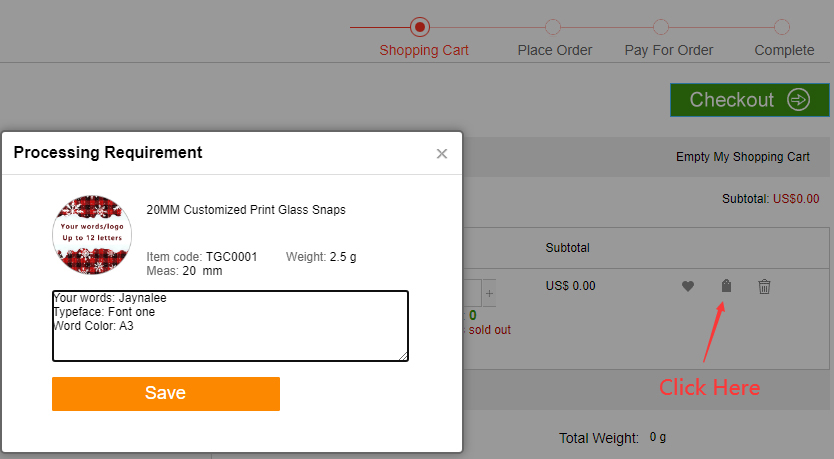834x459 pixels.
Task: Click the Complete step label
Action: pos(784,50)
